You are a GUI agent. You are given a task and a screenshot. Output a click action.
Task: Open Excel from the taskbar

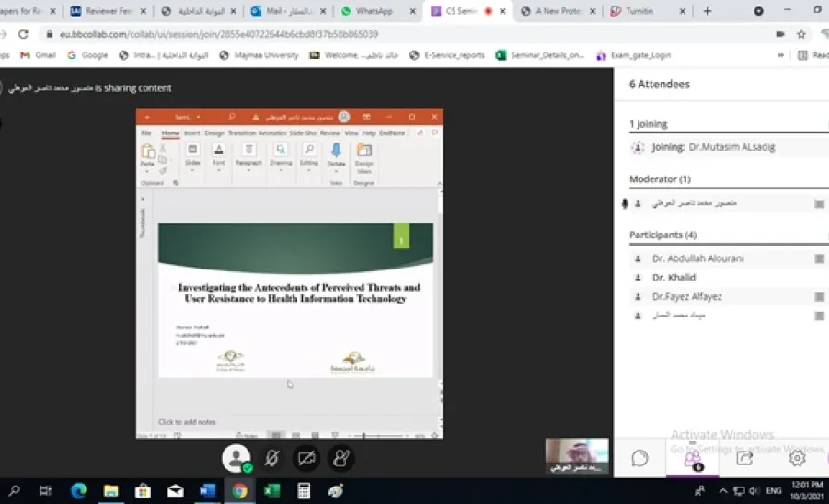[271, 491]
